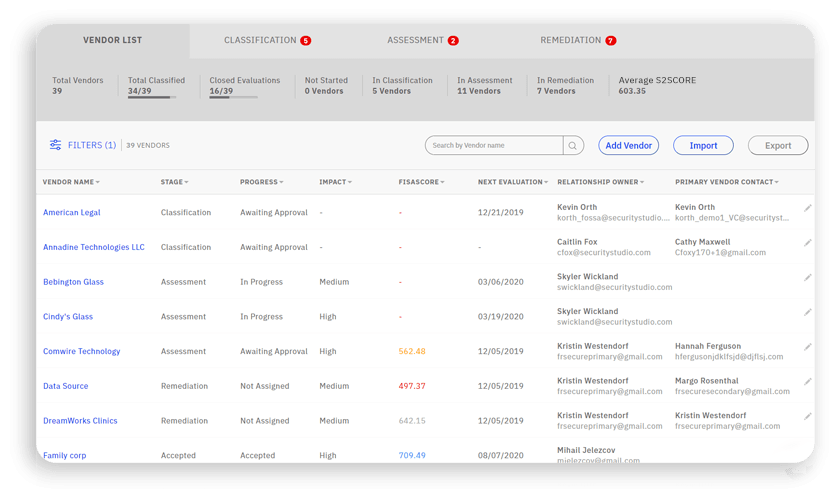Viewport: 839px width, 499px height.
Task: Edit American Legal row pencil icon
Action: (x=807, y=208)
